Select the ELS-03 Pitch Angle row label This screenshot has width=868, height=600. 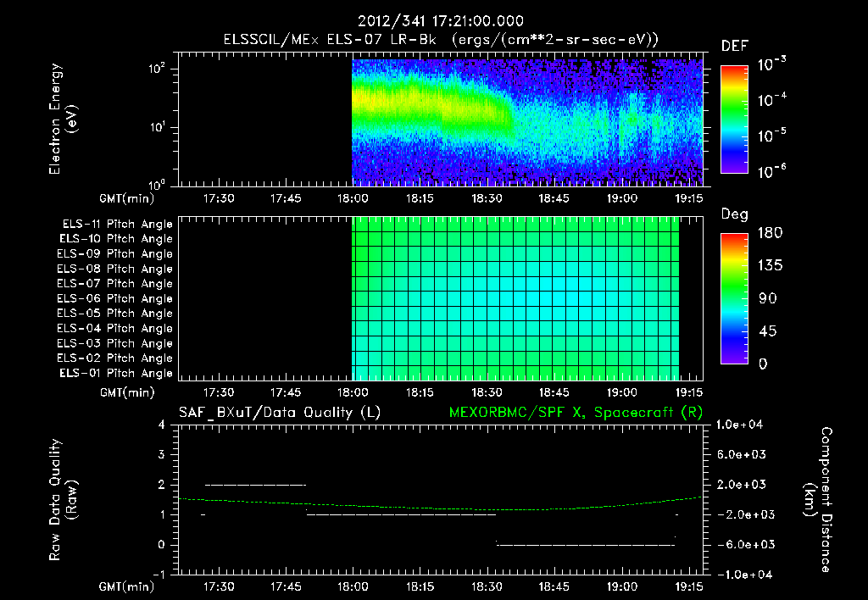[114, 344]
